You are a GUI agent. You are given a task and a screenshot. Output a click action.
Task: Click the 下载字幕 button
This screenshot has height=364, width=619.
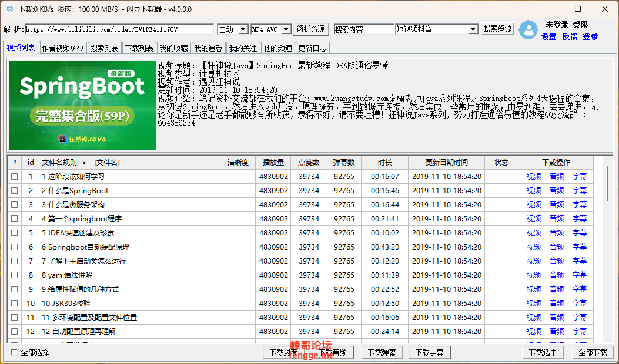(430, 352)
